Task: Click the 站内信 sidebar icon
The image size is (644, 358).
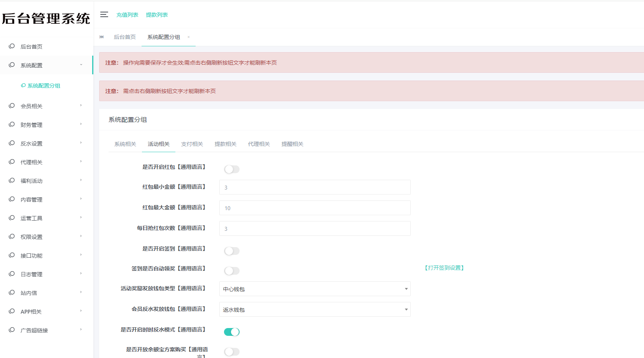Action: click(x=12, y=293)
